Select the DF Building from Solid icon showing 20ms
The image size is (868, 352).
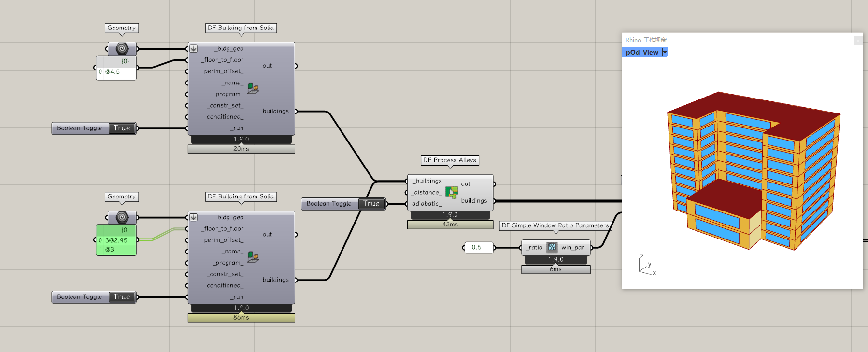(x=253, y=88)
